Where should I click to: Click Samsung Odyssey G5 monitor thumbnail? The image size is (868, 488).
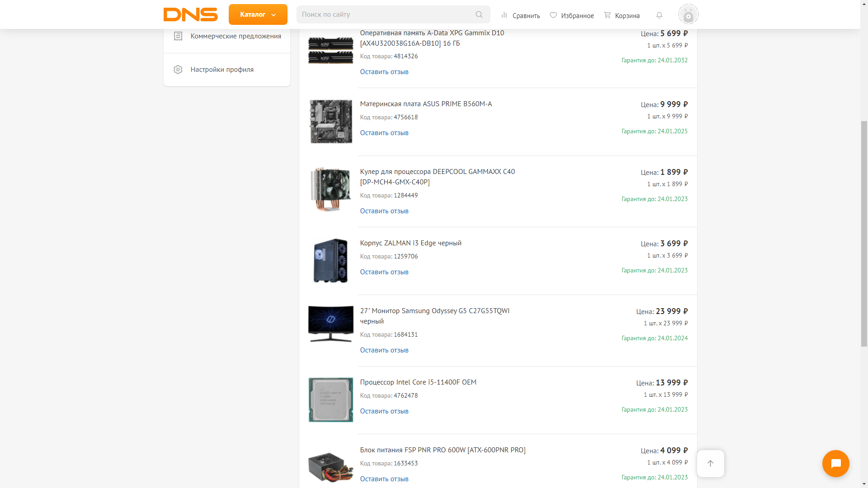[330, 324]
